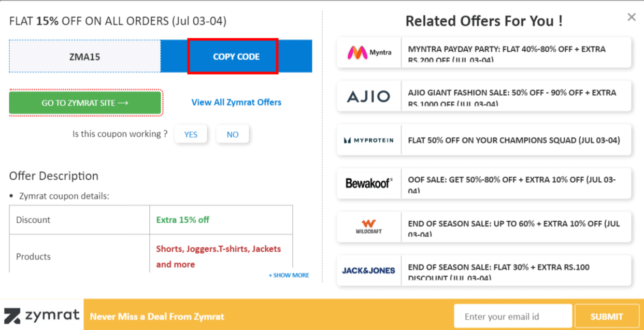Report the coupon not working with NO

233,134
